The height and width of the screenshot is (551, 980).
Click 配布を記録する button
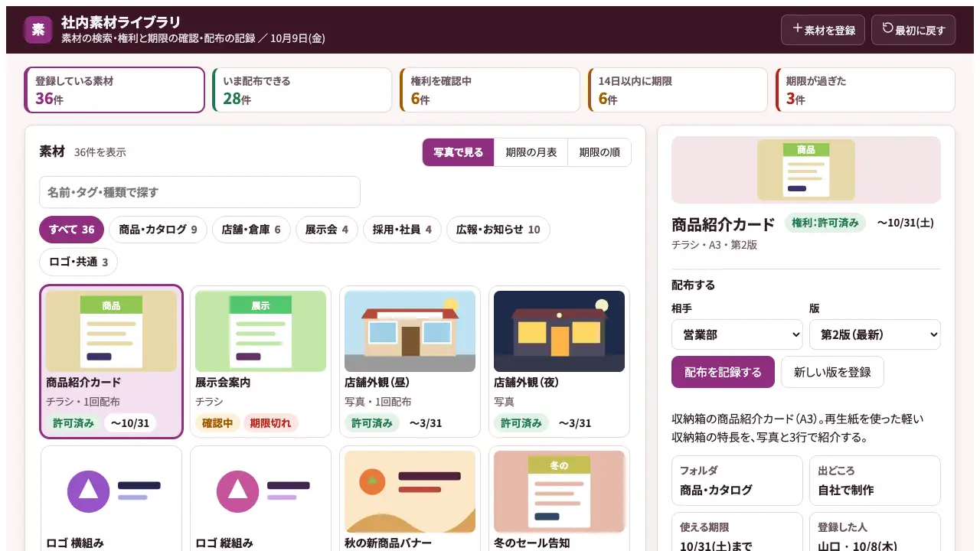[723, 372]
